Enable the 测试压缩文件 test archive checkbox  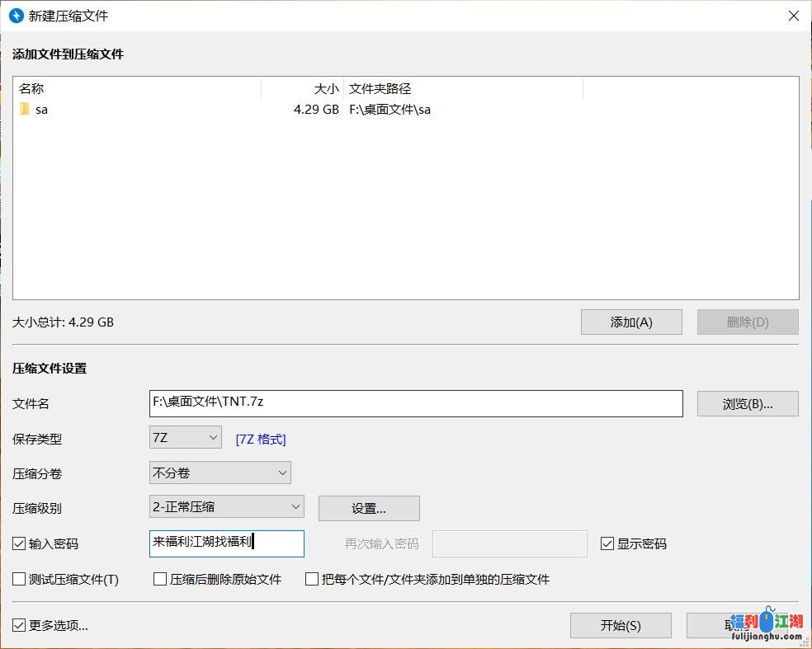click(x=17, y=579)
